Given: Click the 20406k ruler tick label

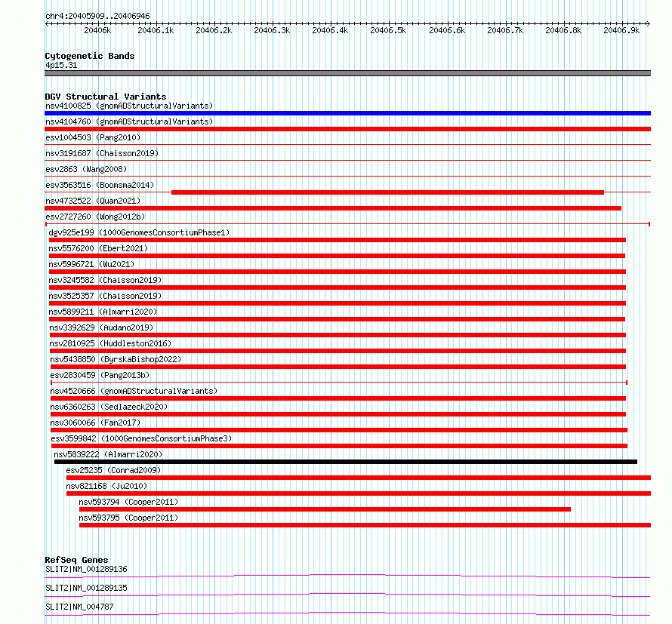Looking at the screenshot, I should click(x=97, y=30).
